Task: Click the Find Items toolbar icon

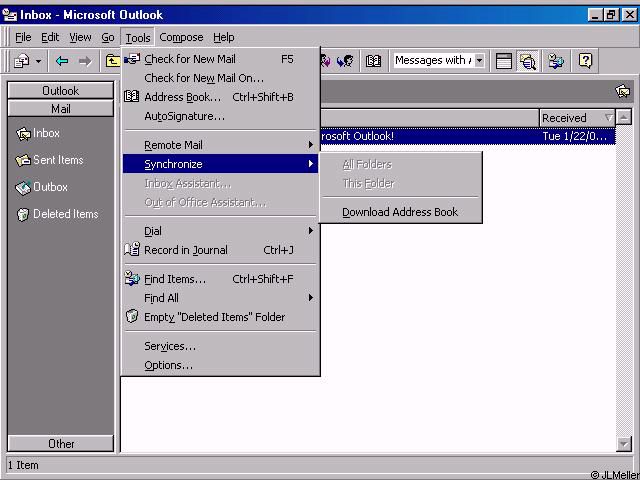Action: (x=556, y=61)
